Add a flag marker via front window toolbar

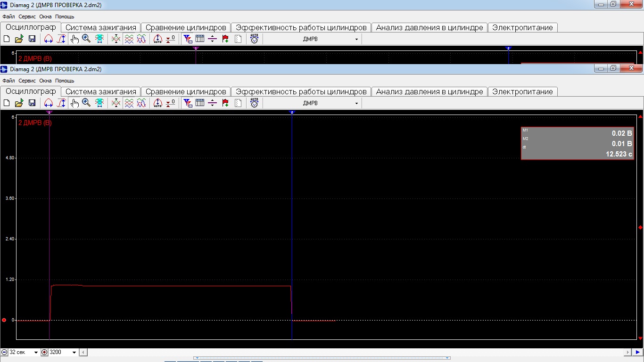pos(225,103)
